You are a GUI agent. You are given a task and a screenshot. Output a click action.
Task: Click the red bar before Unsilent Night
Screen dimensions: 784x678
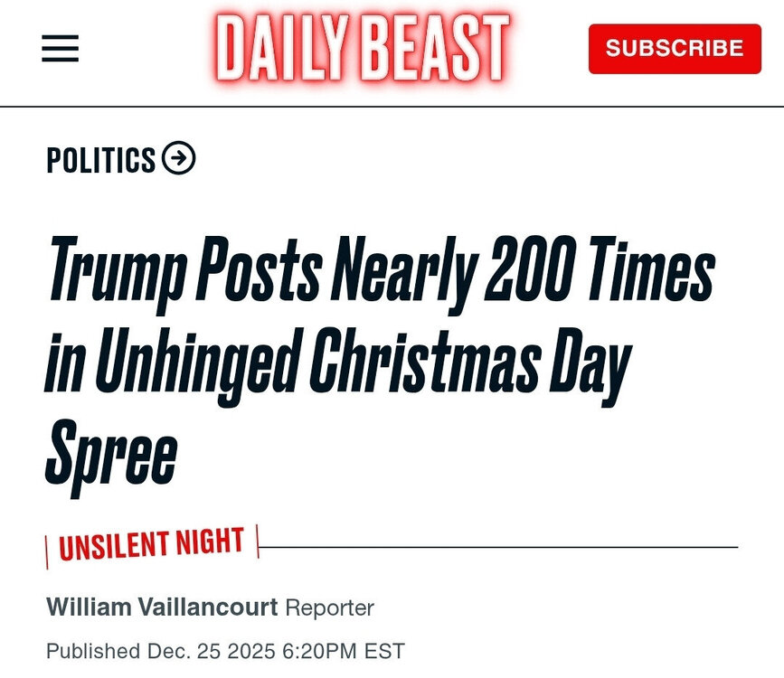[47, 552]
